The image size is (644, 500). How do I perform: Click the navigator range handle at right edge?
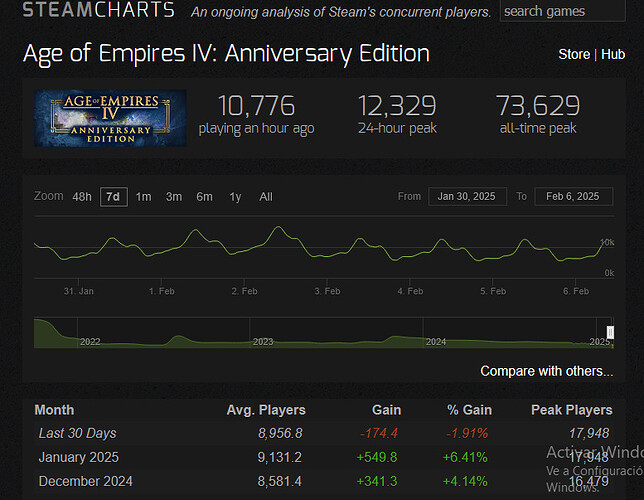(610, 332)
